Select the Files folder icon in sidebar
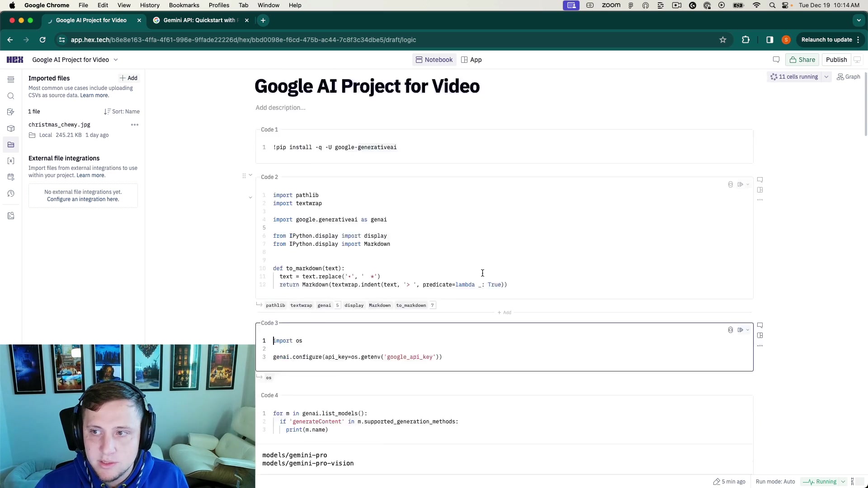This screenshot has height=488, width=868. [11, 145]
